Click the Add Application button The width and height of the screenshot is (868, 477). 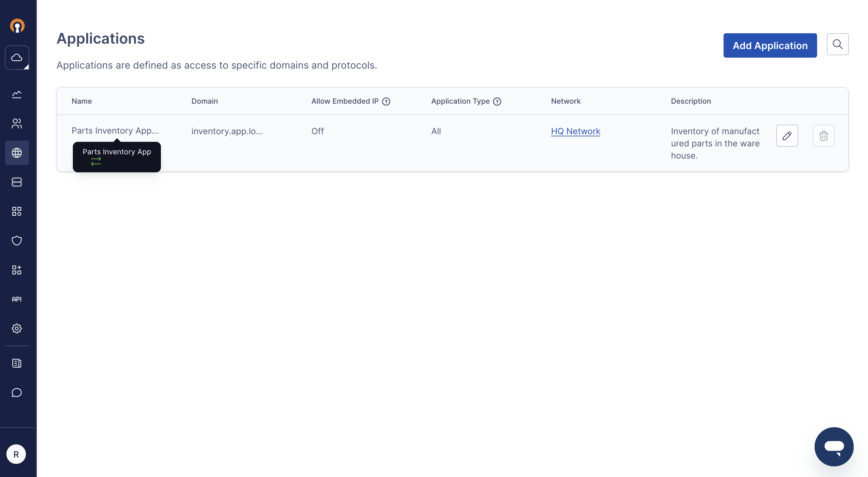(x=770, y=45)
